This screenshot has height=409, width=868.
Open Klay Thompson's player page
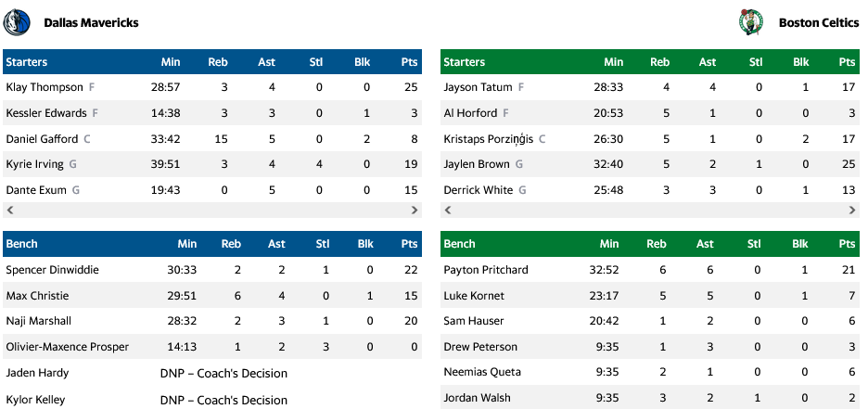(x=45, y=87)
